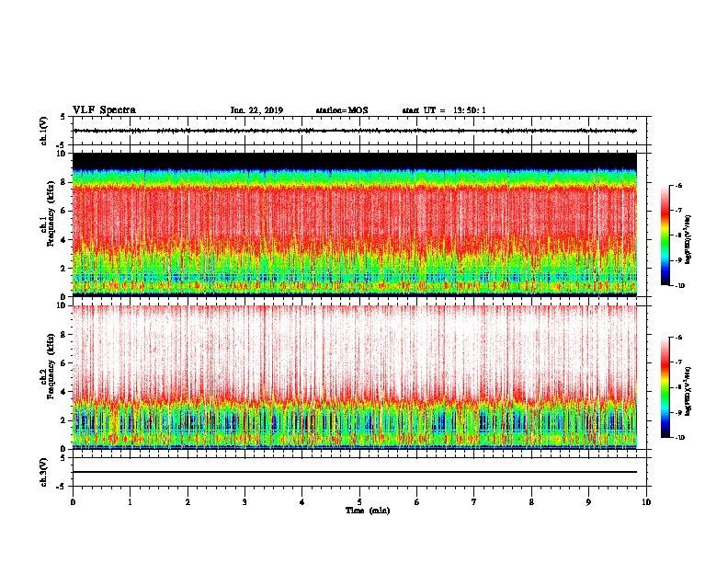The width and height of the screenshot is (728, 563).
Task: Click time axis tick label "9"
Action: pyautogui.click(x=588, y=502)
